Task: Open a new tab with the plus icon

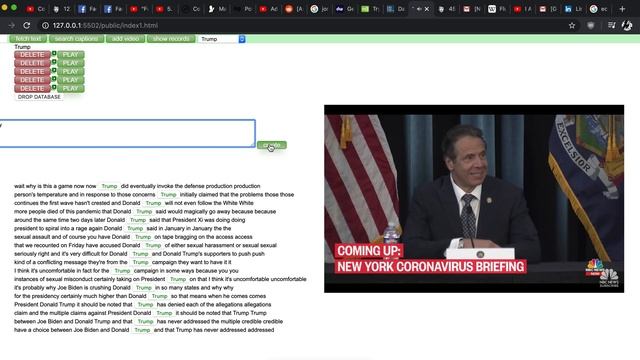Action: click(622, 9)
